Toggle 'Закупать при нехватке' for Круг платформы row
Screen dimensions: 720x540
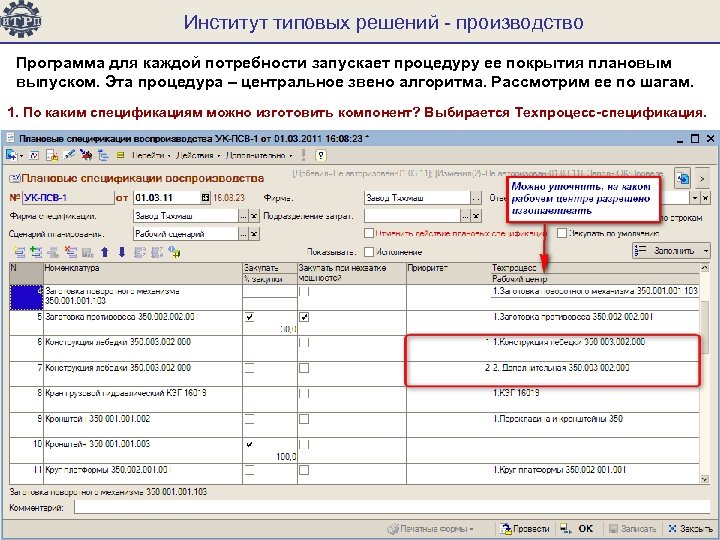tap(304, 470)
